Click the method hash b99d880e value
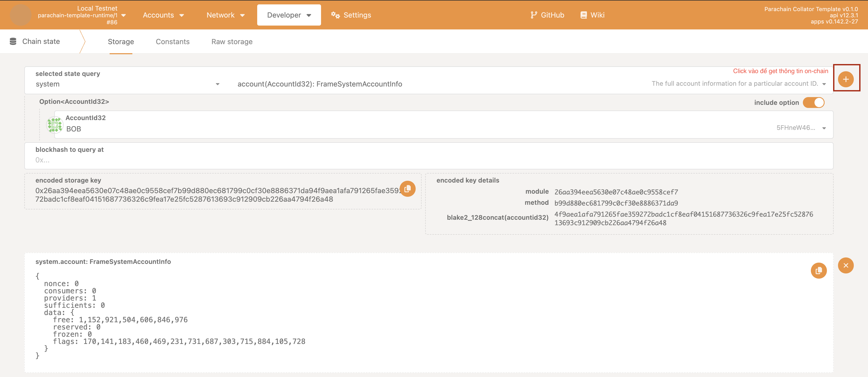Screen dimensions: 868x377 [616, 203]
